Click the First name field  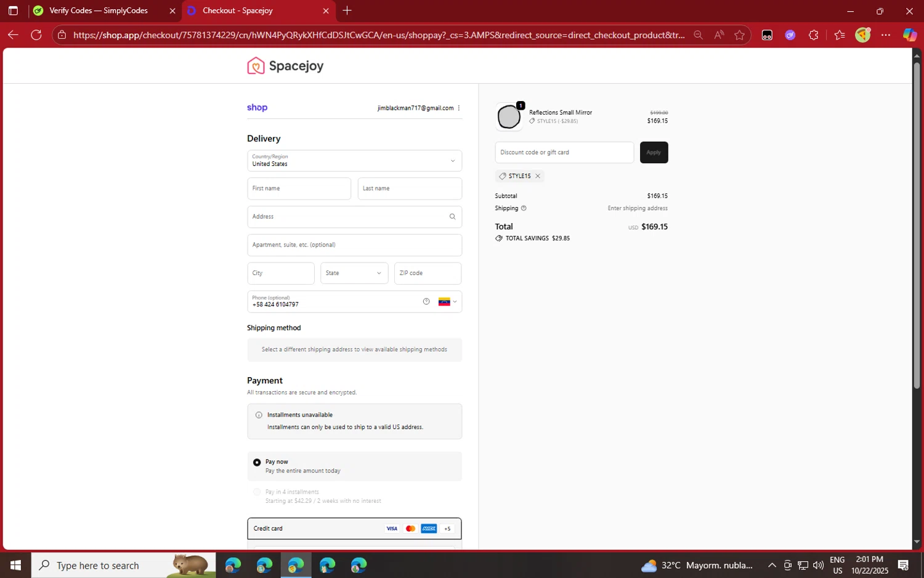(x=299, y=189)
